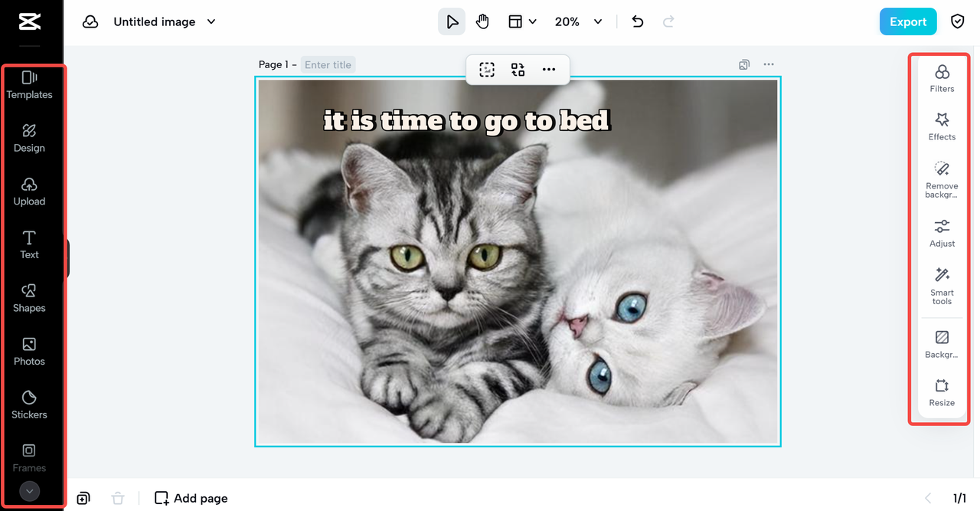Open the Photos panel
This screenshot has width=980, height=511.
29,351
